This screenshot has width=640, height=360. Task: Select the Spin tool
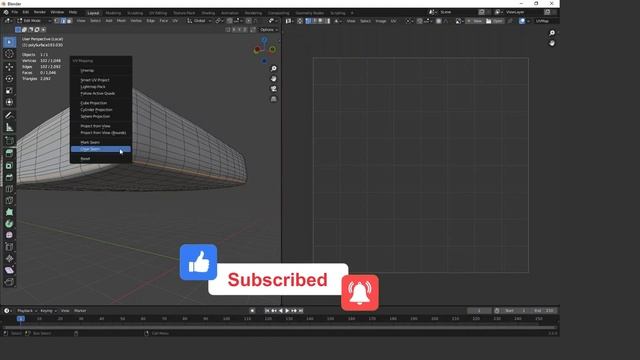click(x=9, y=224)
